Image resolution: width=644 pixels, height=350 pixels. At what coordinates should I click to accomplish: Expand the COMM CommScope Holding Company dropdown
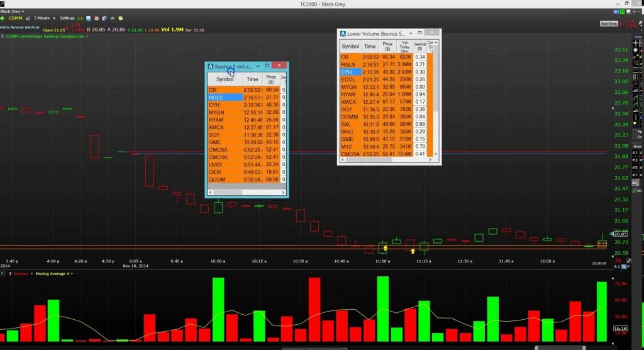coord(87,36)
